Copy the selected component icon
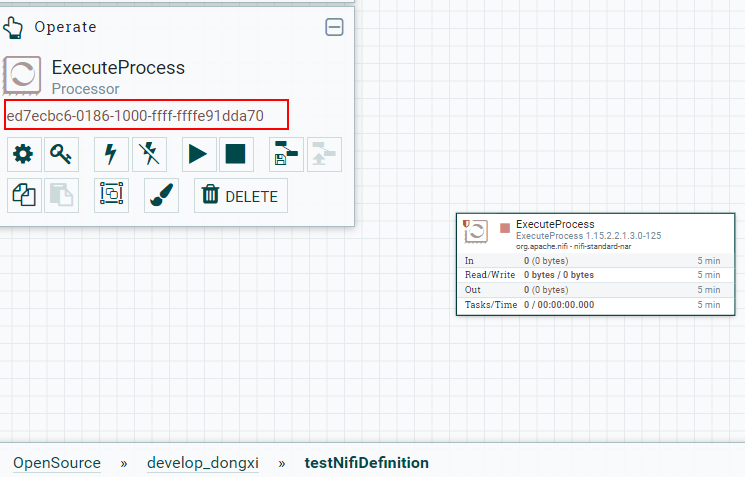The width and height of the screenshot is (745, 477). click(24, 195)
